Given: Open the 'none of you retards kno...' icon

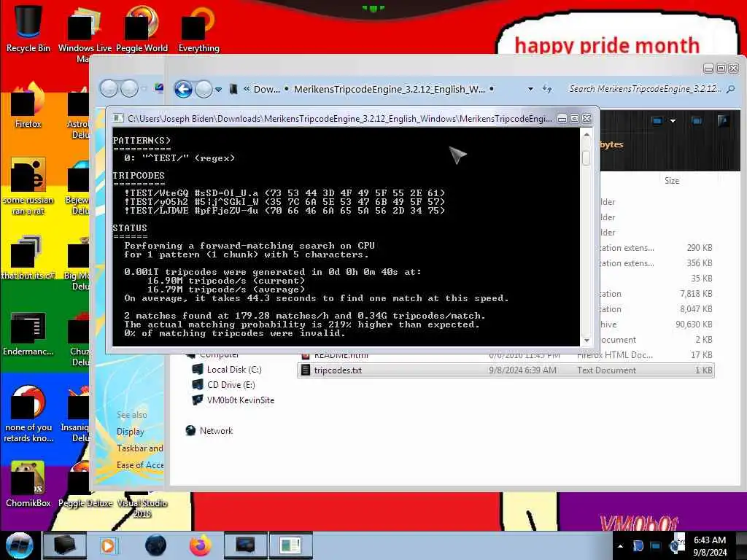Looking at the screenshot, I should coord(28,414).
